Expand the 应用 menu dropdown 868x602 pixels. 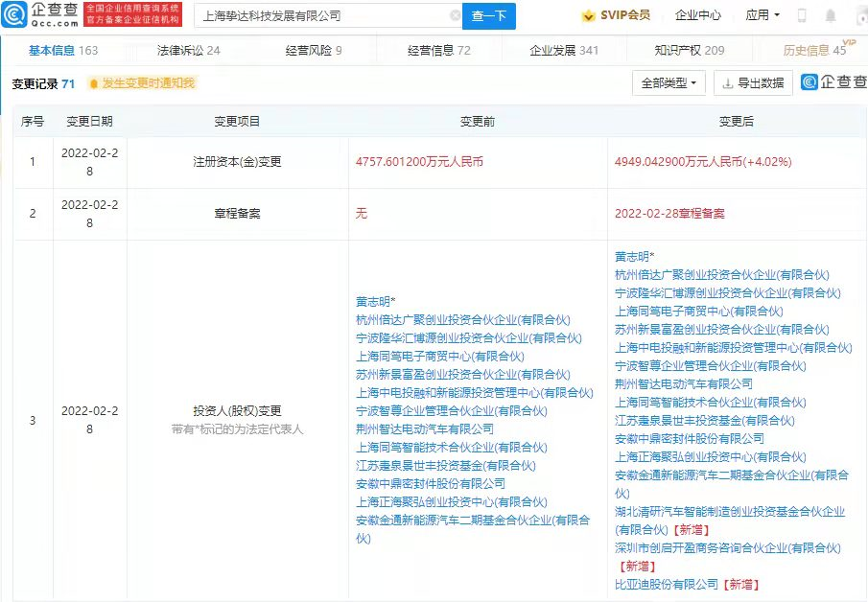coord(762,14)
